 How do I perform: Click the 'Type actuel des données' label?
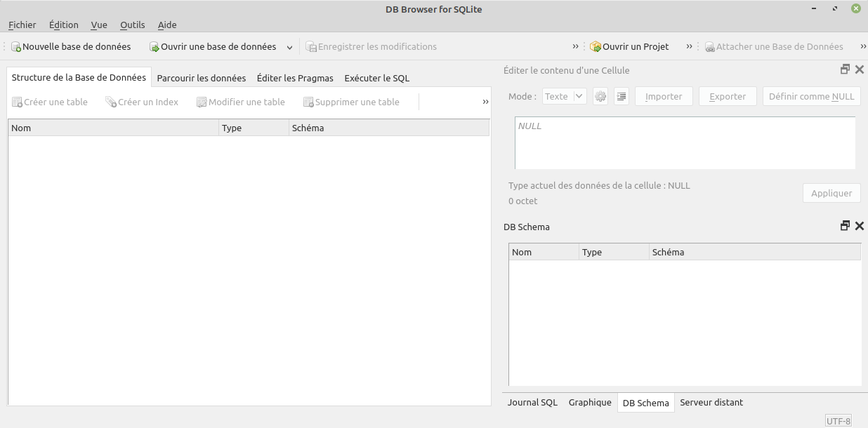(x=599, y=186)
